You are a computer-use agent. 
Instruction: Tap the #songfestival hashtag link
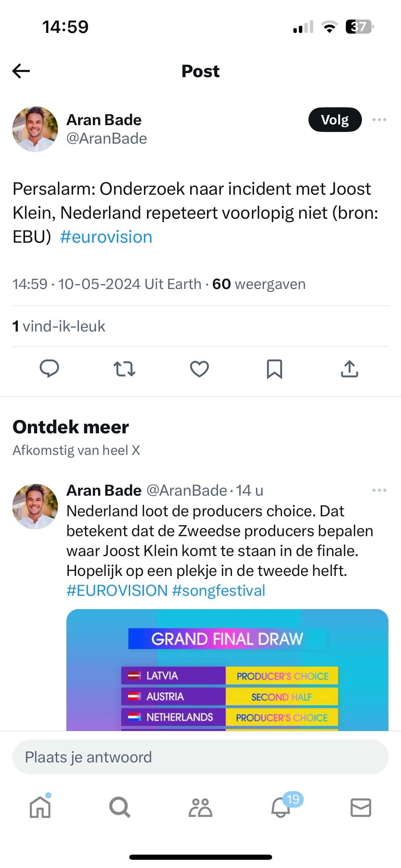(219, 590)
